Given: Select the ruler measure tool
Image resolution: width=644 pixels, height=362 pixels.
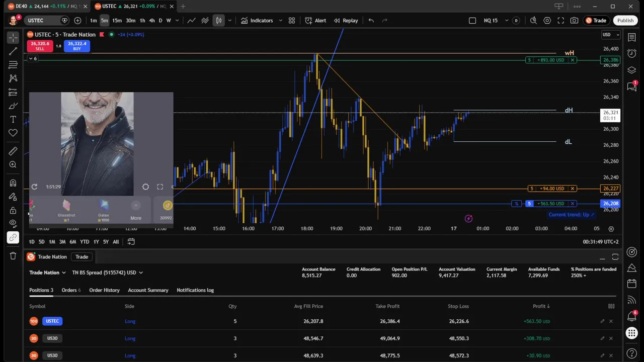Looking at the screenshot, I should 13,151.
